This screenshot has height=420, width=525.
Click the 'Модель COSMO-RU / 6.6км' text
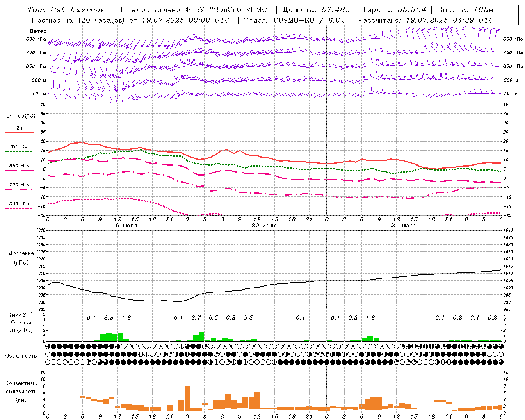click(x=295, y=20)
